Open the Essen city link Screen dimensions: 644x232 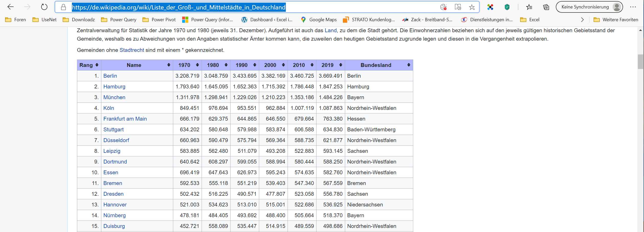click(x=111, y=172)
